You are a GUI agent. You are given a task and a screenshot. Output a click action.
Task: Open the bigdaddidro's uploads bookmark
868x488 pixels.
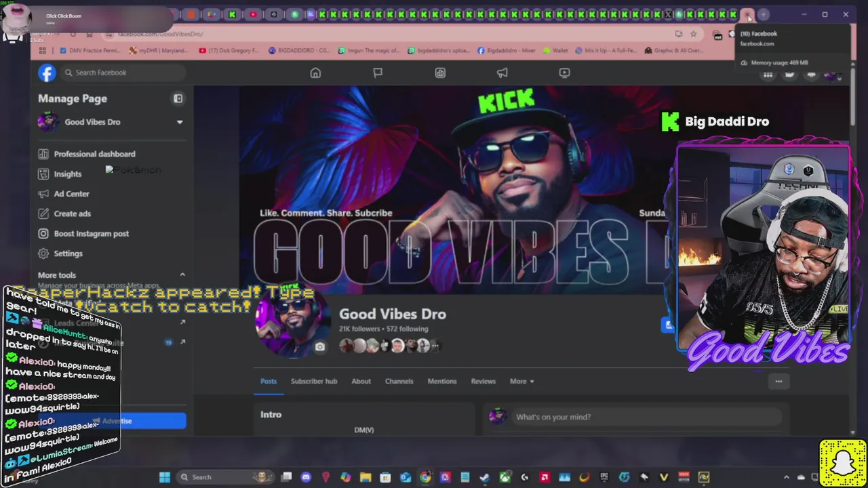coord(439,50)
